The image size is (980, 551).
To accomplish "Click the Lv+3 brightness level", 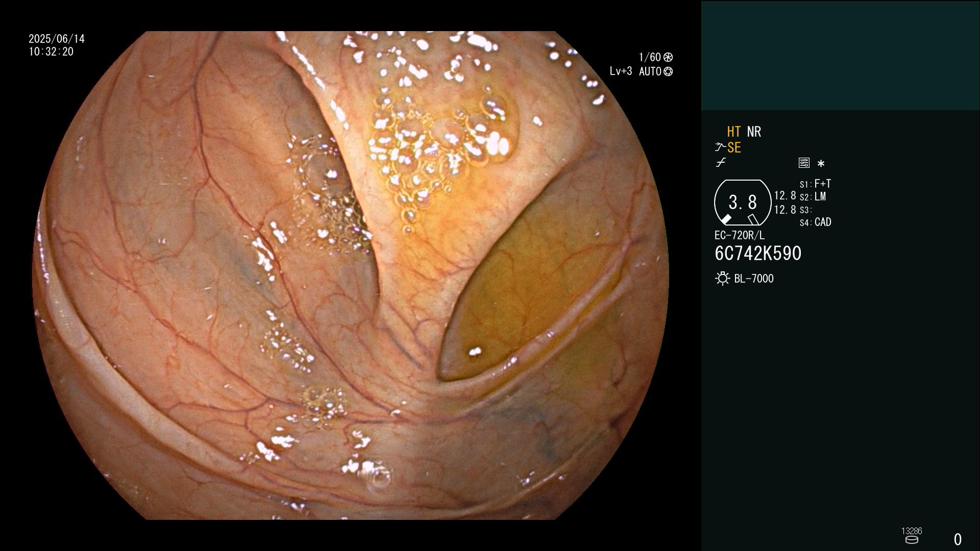I will 621,71.
